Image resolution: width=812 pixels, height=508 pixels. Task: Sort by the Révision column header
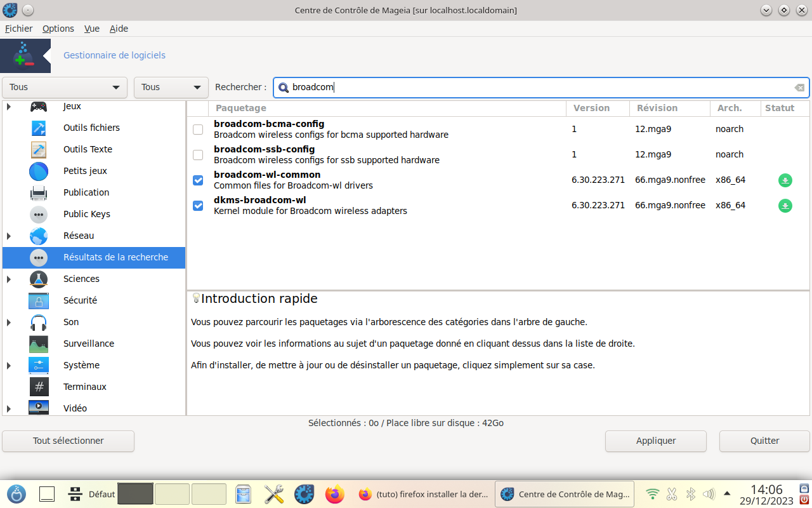(670, 108)
